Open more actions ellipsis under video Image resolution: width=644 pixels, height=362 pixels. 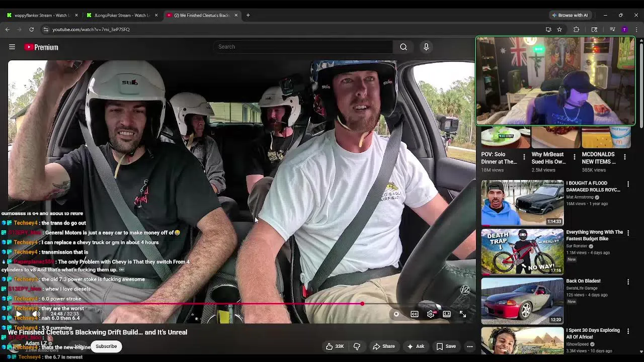[469, 346]
